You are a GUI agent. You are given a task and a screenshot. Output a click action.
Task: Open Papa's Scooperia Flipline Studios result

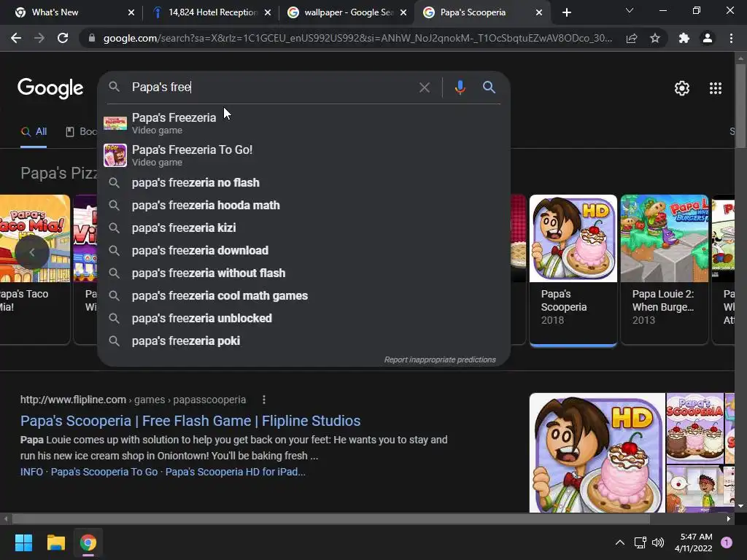[190, 421]
